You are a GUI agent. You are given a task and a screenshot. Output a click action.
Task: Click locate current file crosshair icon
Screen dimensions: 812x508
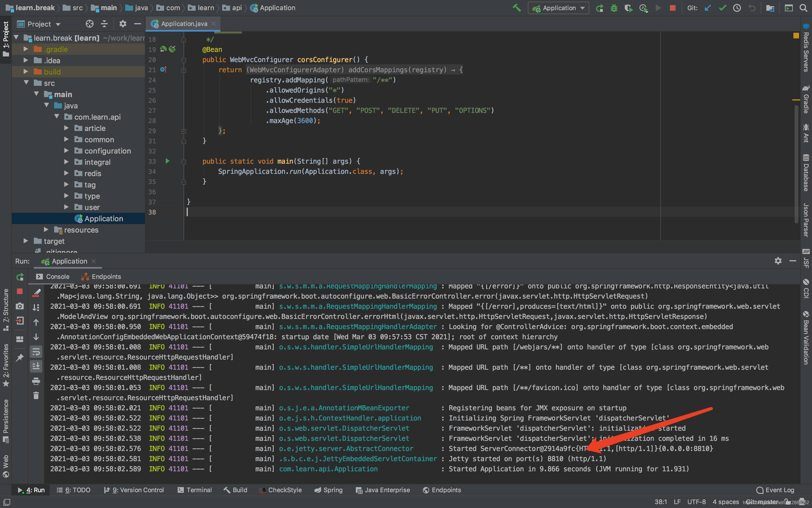90,24
